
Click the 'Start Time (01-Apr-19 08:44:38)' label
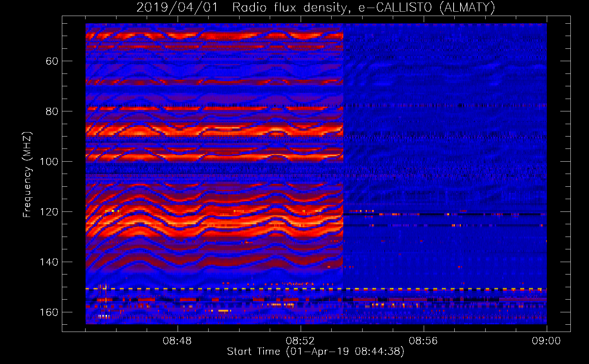[316, 352]
